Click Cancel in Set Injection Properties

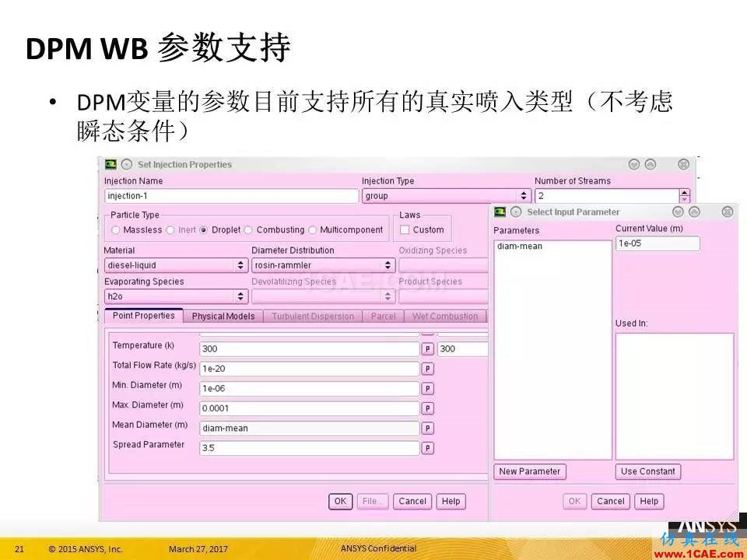point(412,502)
